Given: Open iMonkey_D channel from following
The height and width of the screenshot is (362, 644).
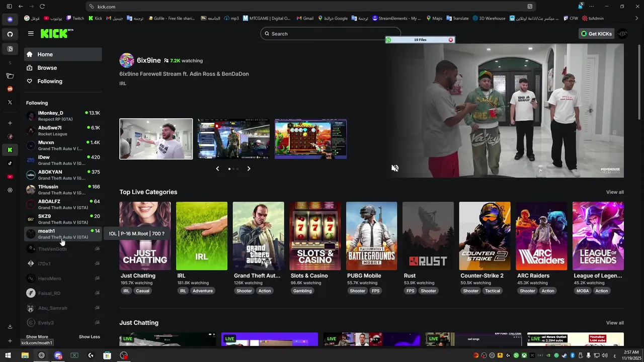Looking at the screenshot, I should [x=63, y=116].
